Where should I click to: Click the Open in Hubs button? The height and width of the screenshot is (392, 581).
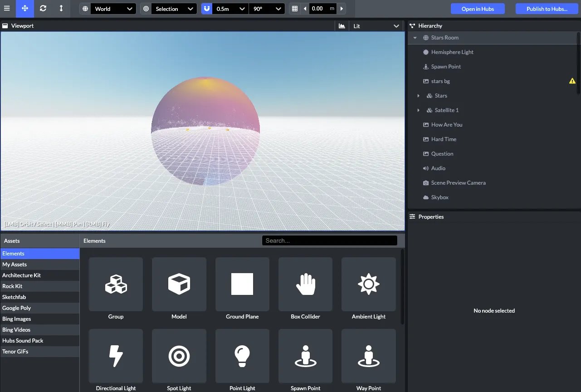(478, 9)
